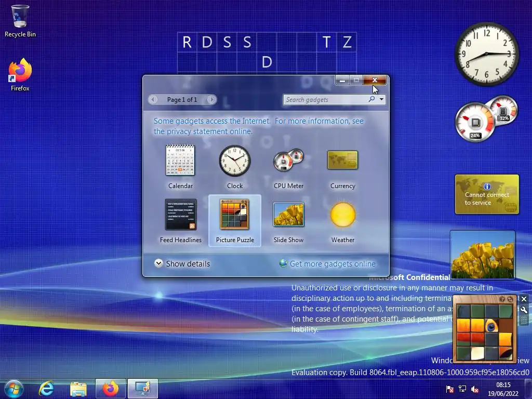Close the gadget gallery window

(x=375, y=80)
